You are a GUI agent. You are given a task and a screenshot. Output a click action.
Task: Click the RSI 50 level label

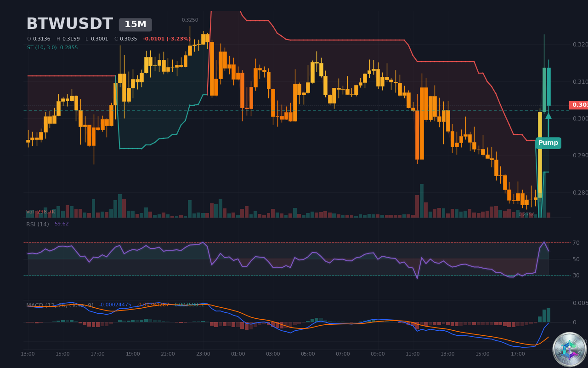click(576, 259)
